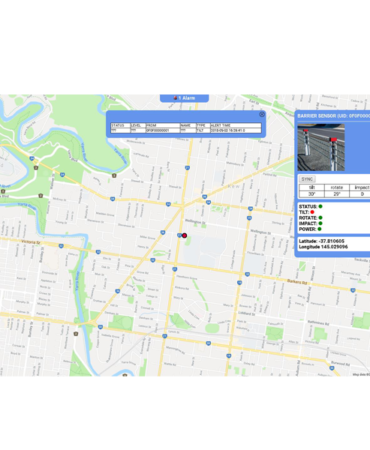Click the green STATUS indicator dot
Screen dimensions: 370x450
pyautogui.click(x=320, y=206)
